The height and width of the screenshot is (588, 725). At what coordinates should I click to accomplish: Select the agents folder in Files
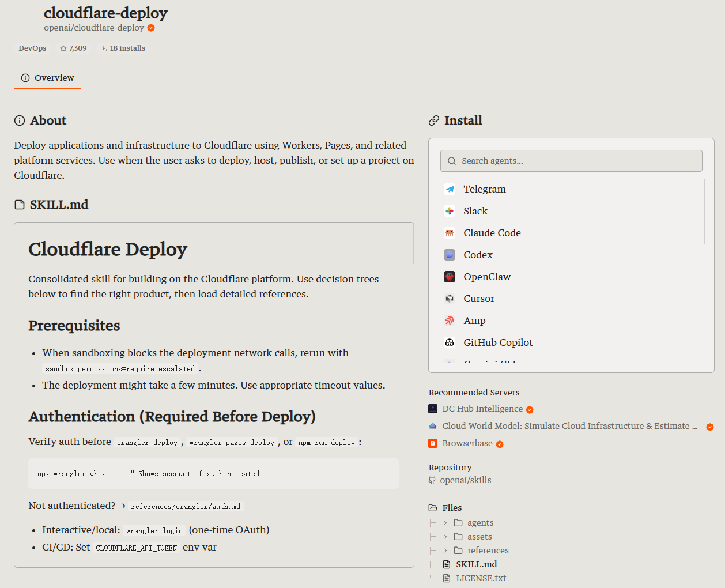point(480,523)
